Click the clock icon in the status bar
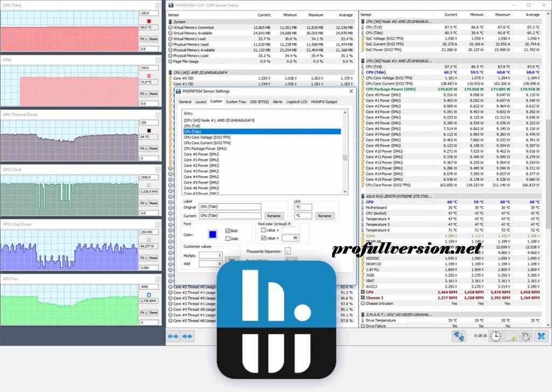 click(x=495, y=336)
